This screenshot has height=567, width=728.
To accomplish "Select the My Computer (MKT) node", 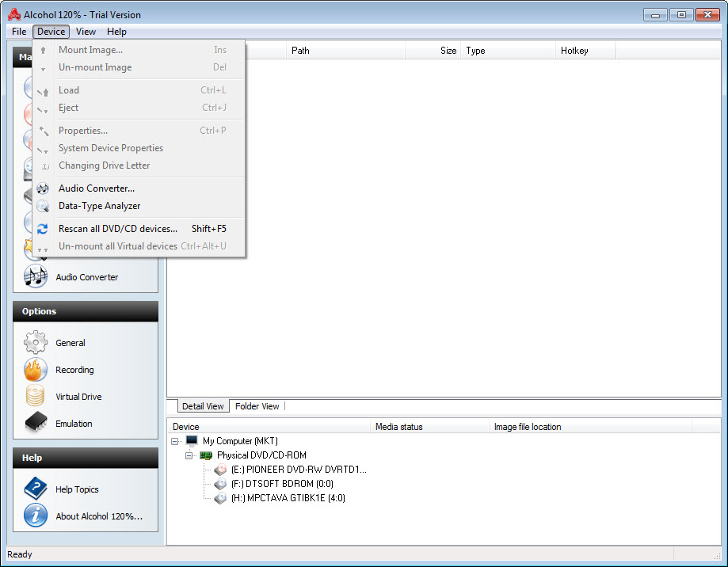I will [x=240, y=441].
